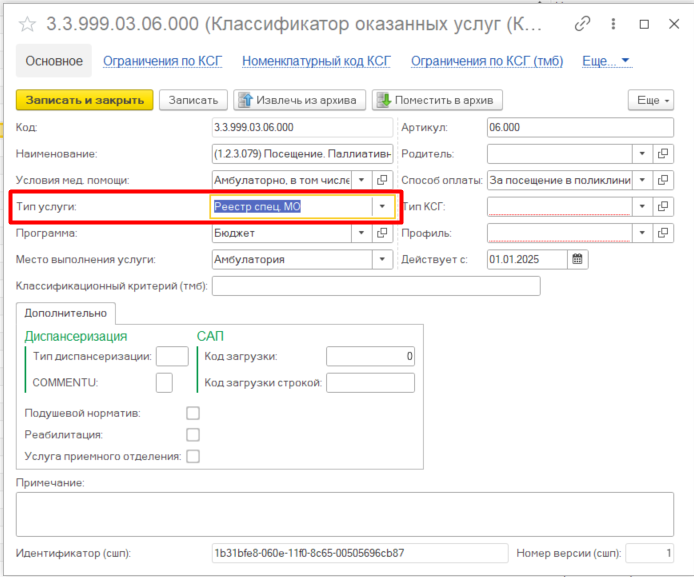This screenshot has width=694, height=577.
Task: Click the empty Родитель input field
Action: click(560, 154)
